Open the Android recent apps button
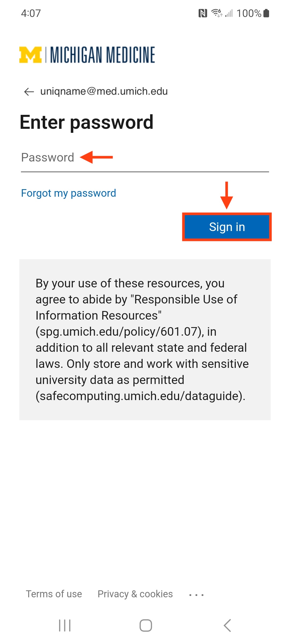The width and height of the screenshot is (290, 644). click(x=65, y=625)
